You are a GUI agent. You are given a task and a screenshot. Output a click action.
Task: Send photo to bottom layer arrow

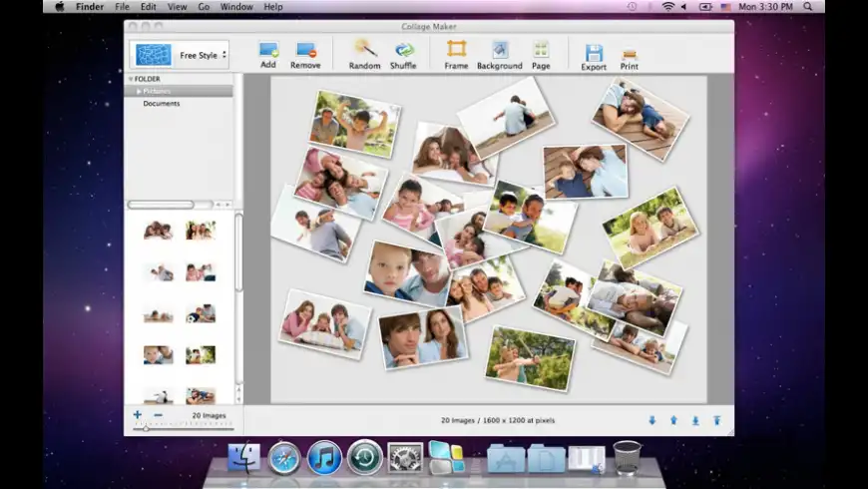pos(695,420)
